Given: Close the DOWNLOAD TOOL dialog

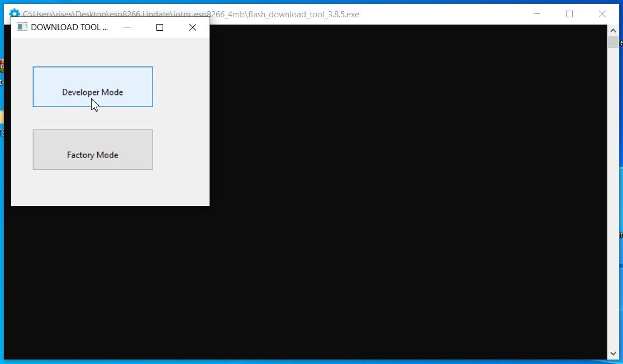Looking at the screenshot, I should point(193,27).
